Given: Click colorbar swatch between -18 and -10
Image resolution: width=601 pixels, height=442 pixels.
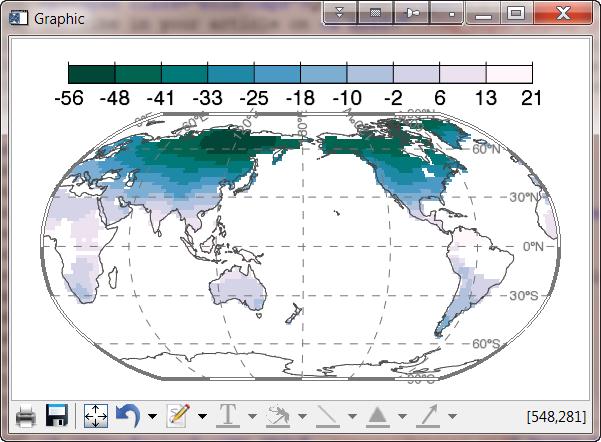Looking at the screenshot, I should tap(323, 74).
